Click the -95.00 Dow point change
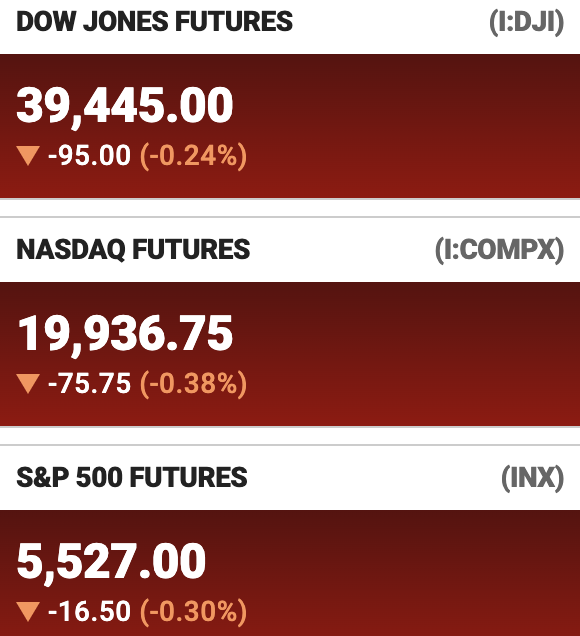The image size is (580, 636). (90, 155)
